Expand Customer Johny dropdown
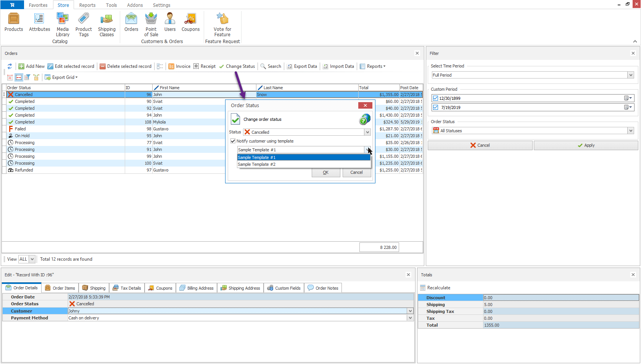Screen dimensions: 641x364 click(x=411, y=311)
